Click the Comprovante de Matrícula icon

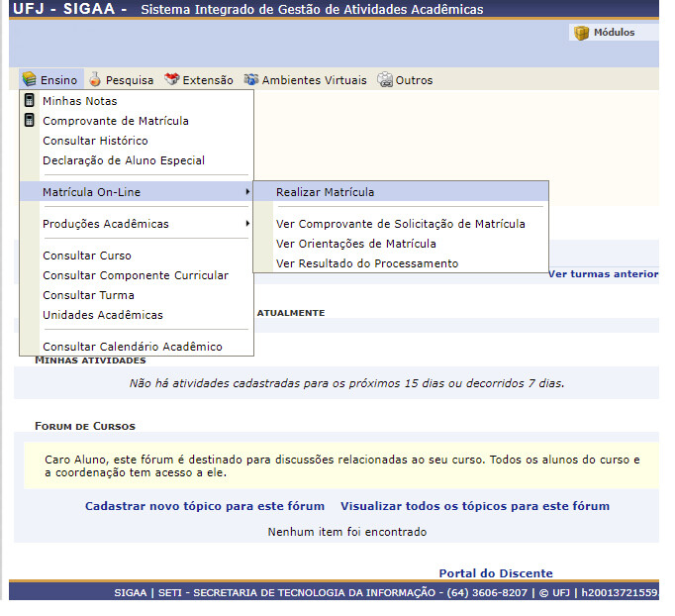tap(30, 121)
